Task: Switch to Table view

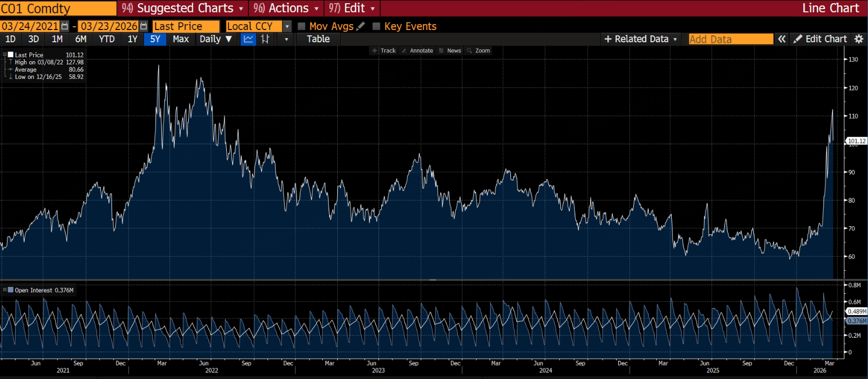Action: click(318, 39)
